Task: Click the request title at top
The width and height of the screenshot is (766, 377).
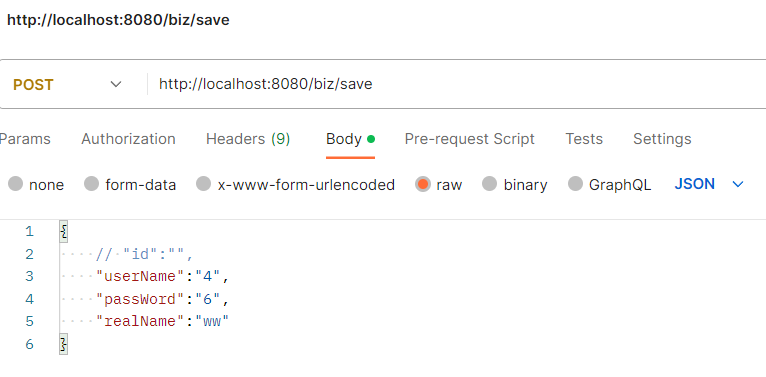Action: 118,20
